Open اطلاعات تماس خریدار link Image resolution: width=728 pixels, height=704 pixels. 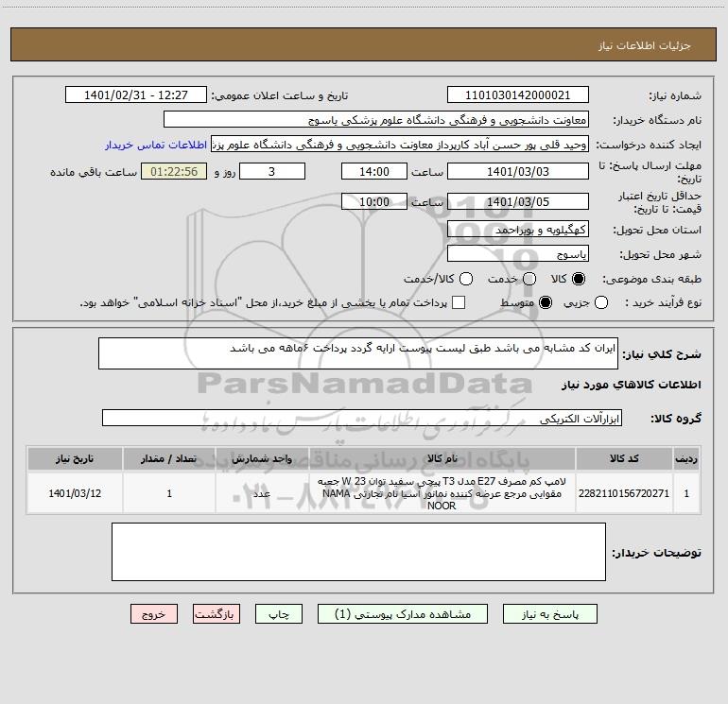coord(156,145)
